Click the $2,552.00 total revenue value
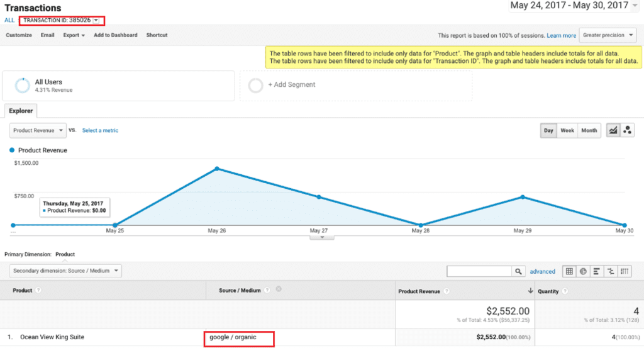The image size is (644, 348). click(508, 311)
